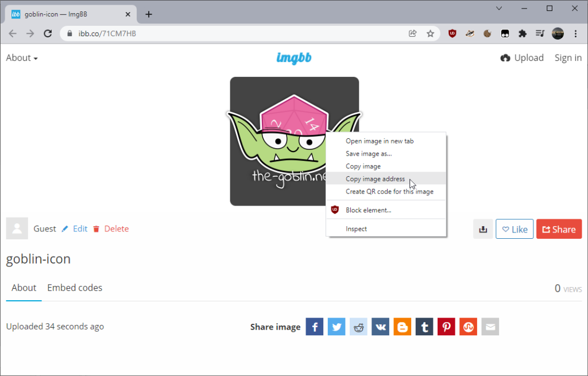Click the address bar URL

(x=107, y=33)
